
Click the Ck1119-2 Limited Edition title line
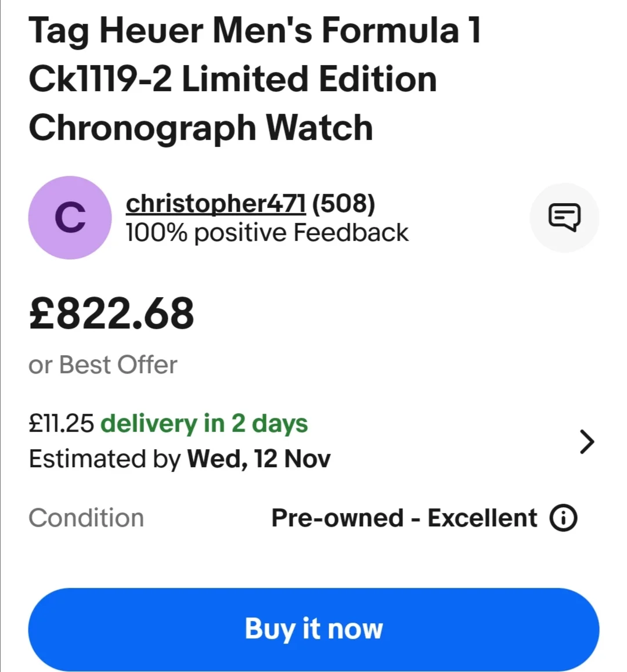point(232,79)
